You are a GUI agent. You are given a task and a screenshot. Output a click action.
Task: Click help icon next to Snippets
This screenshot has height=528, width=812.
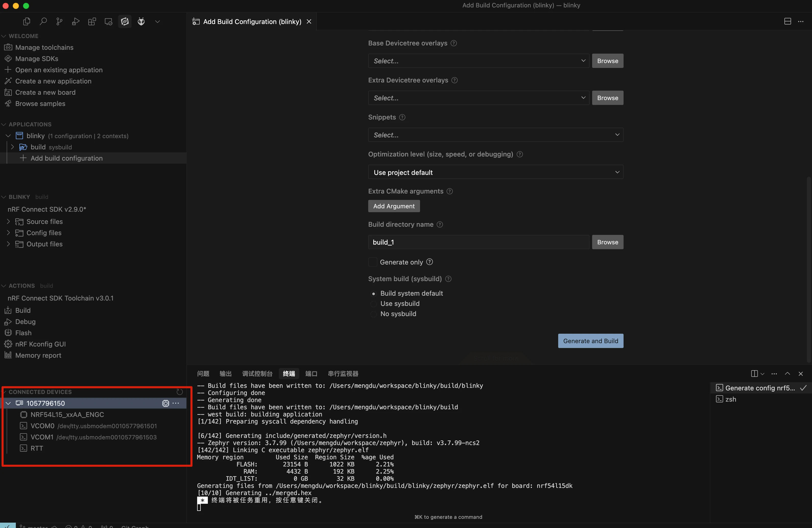pos(402,117)
